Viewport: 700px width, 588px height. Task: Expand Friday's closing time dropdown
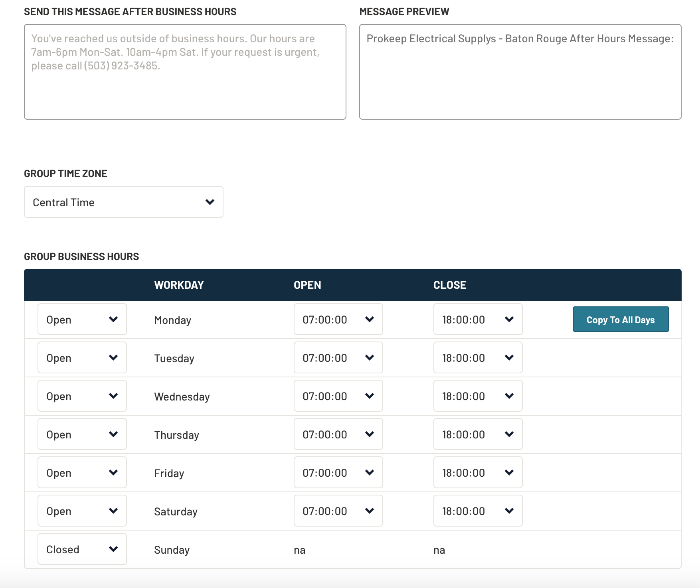tap(478, 473)
